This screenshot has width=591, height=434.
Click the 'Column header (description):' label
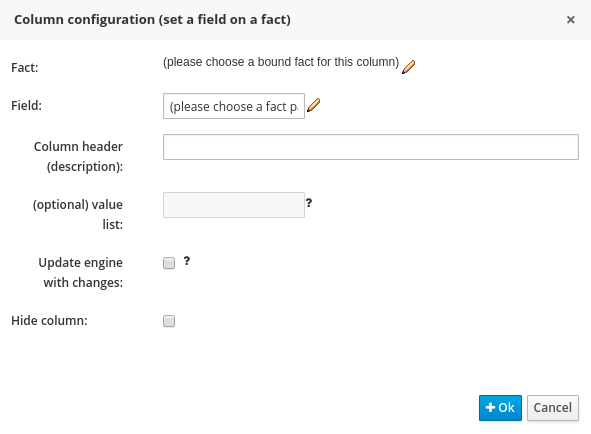pyautogui.click(x=78, y=156)
